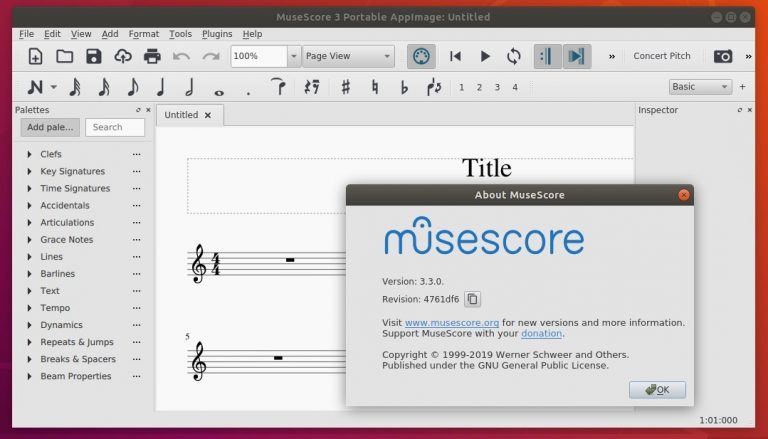Toggle loop playback
The width and height of the screenshot is (768, 439).
514,56
